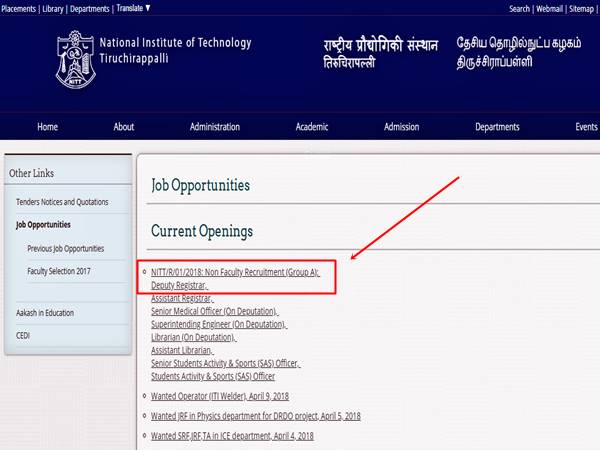Open Departments in the top utility bar
This screenshot has width=600, height=450.
(x=90, y=9)
